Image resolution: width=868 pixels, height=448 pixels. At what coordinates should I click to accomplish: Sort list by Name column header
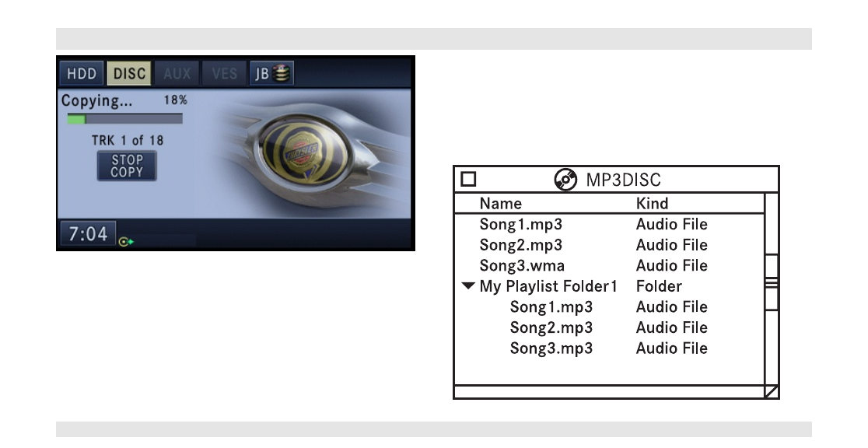point(500,203)
